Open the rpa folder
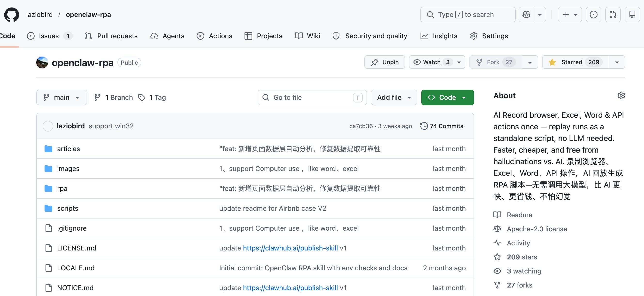The height and width of the screenshot is (296, 644). [x=62, y=188]
